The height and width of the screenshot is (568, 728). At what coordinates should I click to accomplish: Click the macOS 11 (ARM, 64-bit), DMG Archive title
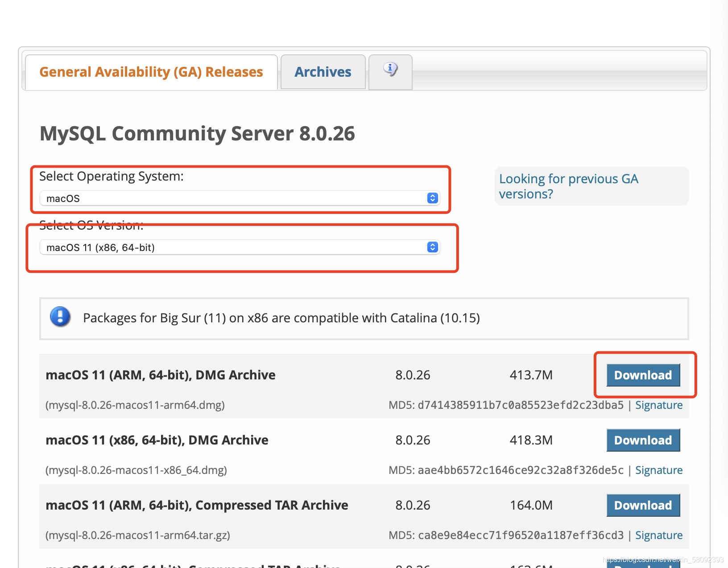[x=161, y=375]
